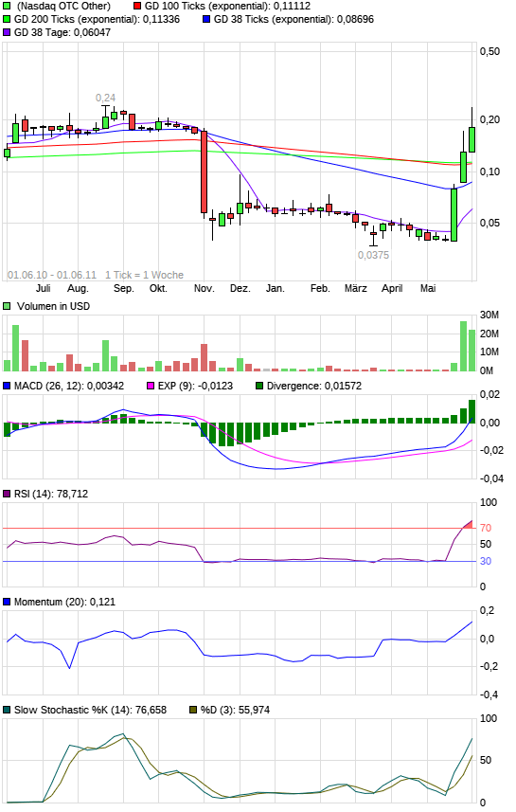Click the date range '01.06.10 - 01.06.11' text

[x=52, y=275]
